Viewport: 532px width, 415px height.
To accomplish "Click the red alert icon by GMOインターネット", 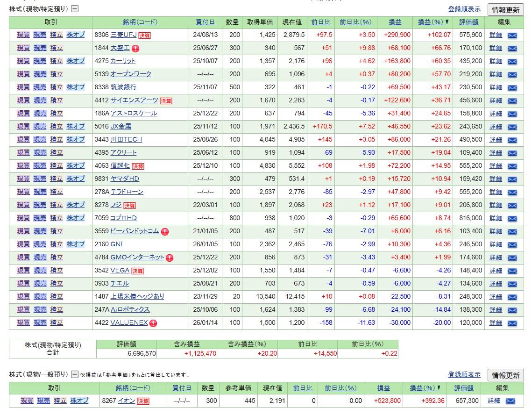I will (170, 258).
